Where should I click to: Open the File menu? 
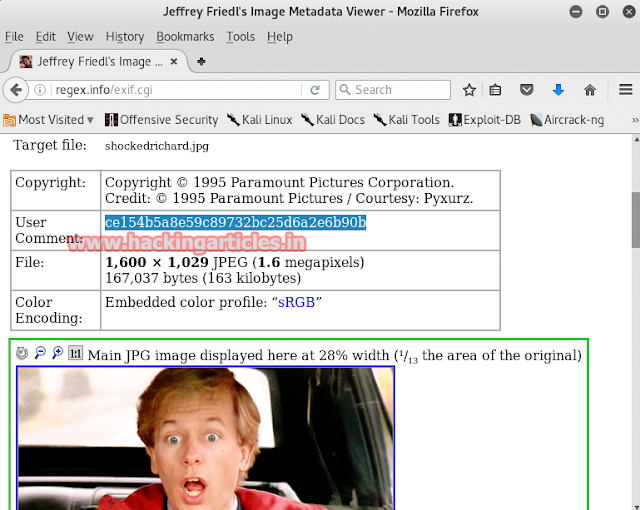(x=14, y=37)
